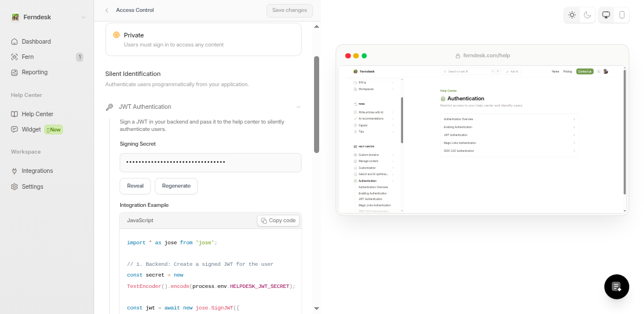Click the Integrations plug icon

14,171
